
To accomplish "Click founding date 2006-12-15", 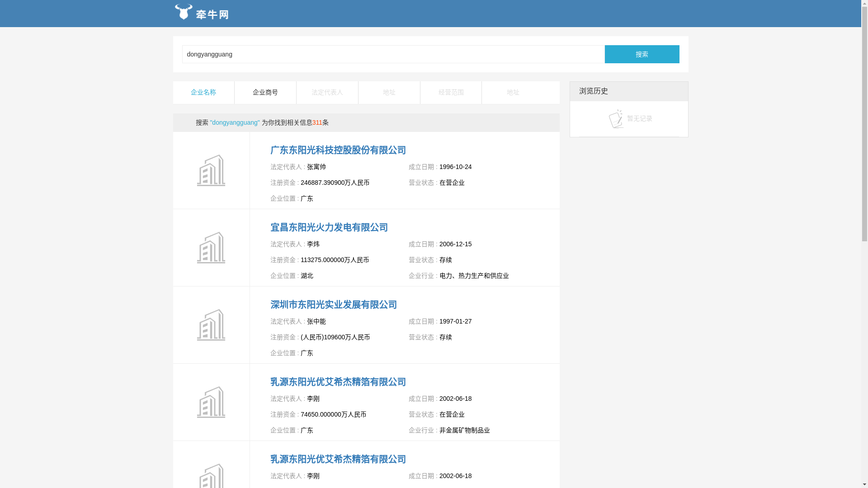I will coord(455,244).
